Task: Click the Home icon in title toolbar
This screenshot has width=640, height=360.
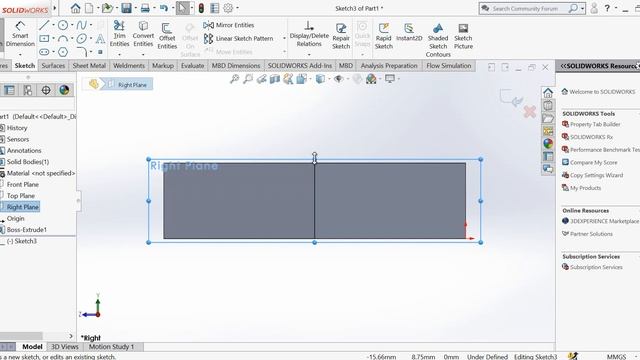Action: (75, 8)
